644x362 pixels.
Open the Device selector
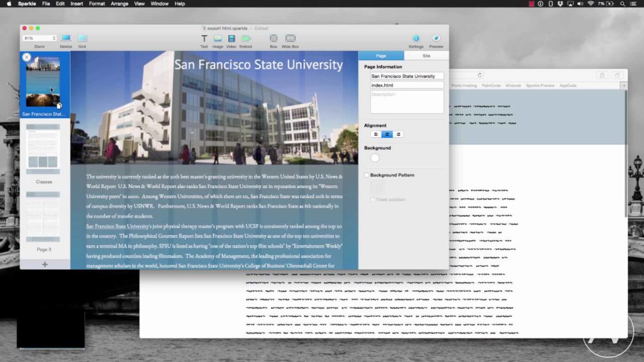pyautogui.click(x=65, y=39)
